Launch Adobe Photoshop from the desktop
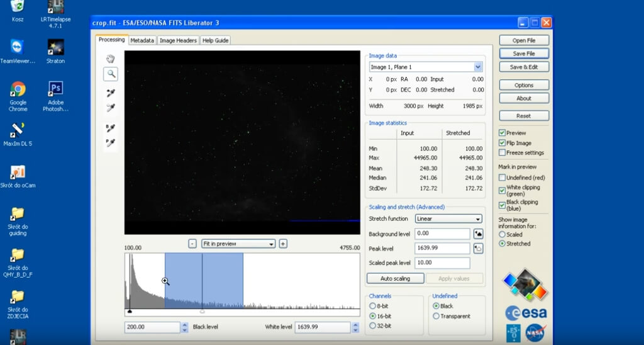644x345 pixels. pos(55,96)
